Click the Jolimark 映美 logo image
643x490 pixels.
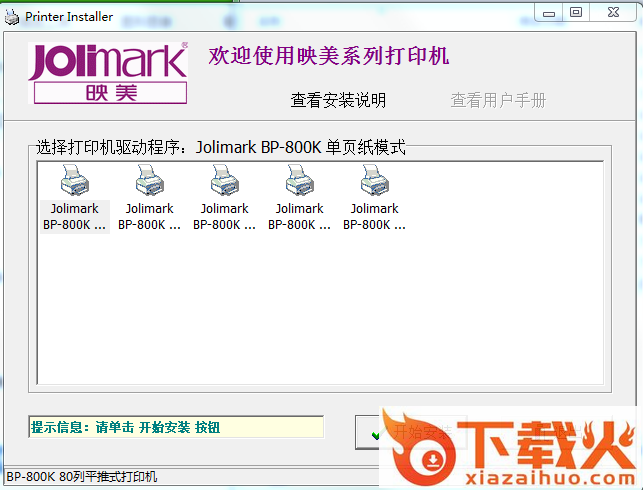click(x=108, y=73)
